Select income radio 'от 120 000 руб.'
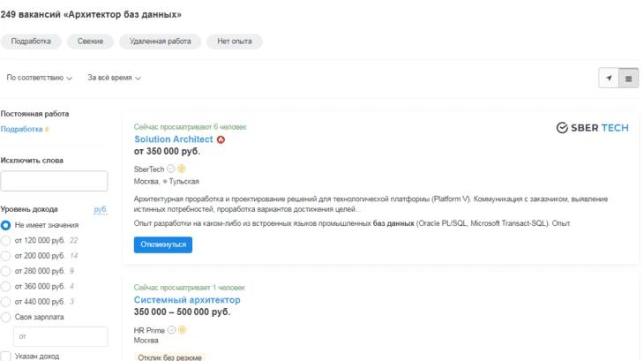This screenshot has height=361, width=644. coord(6,241)
